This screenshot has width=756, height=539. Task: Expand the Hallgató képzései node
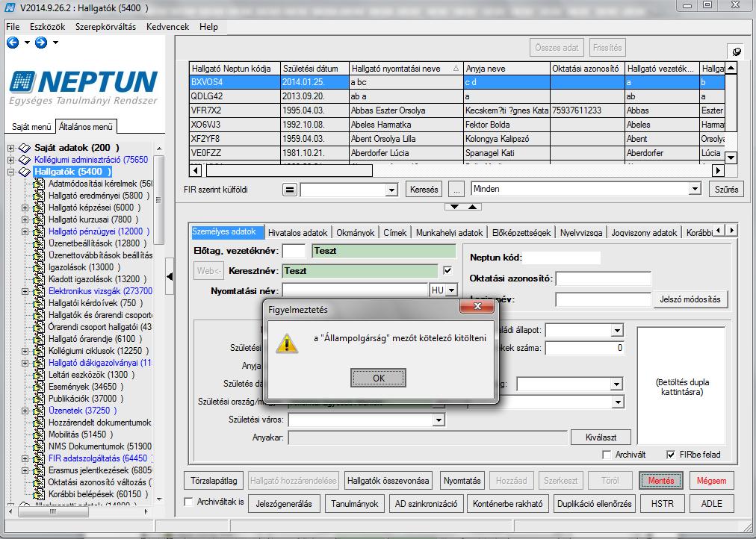tap(25, 208)
